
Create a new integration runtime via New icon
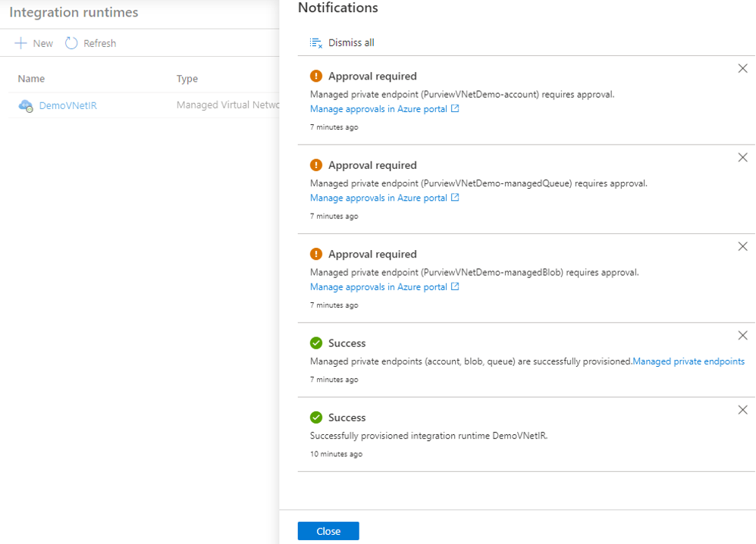(22, 43)
